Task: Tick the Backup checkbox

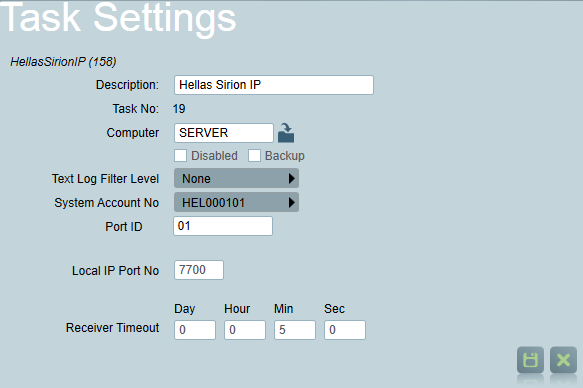Action: pyautogui.click(x=254, y=155)
